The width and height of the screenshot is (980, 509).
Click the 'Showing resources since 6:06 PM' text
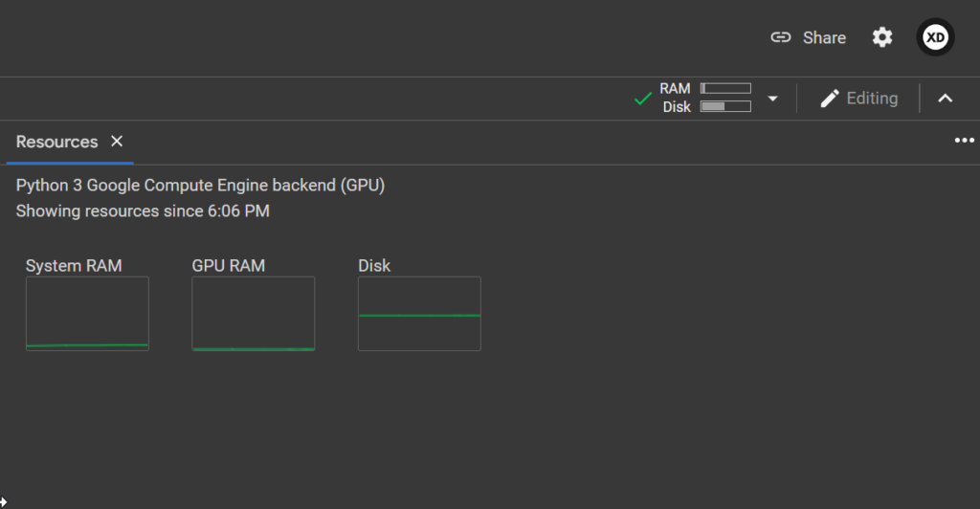pos(143,210)
